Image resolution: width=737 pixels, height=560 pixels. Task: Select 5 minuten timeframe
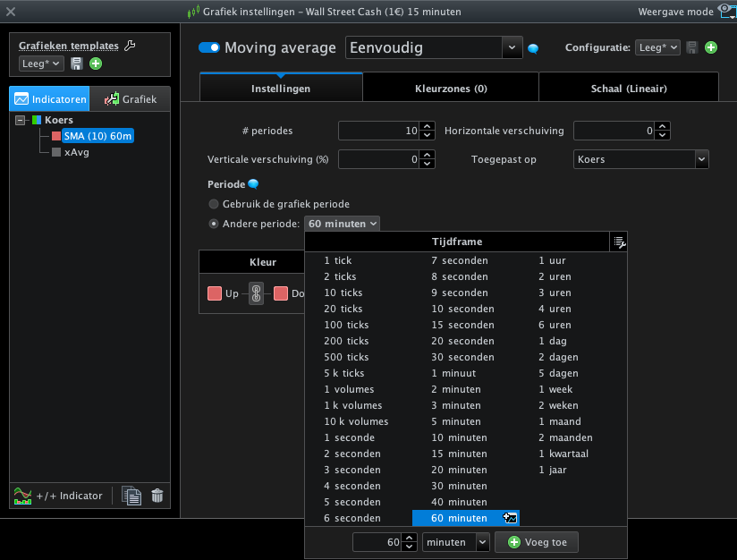click(456, 421)
